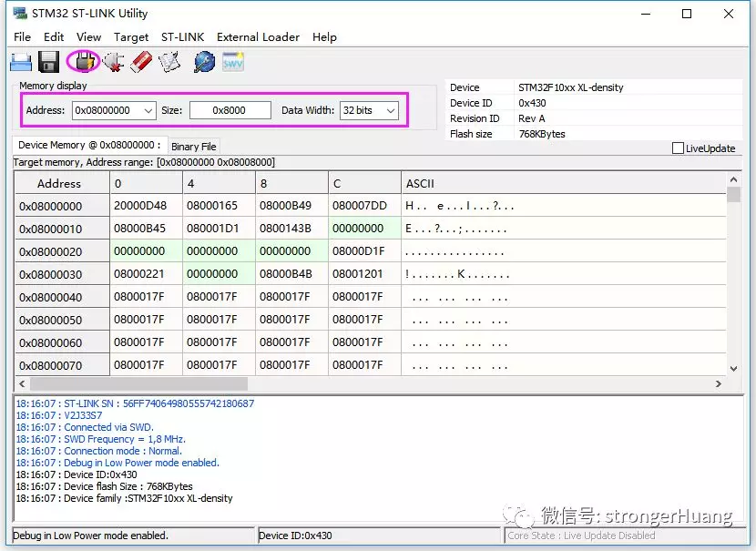Switch to the Binary File tab

pos(194,146)
